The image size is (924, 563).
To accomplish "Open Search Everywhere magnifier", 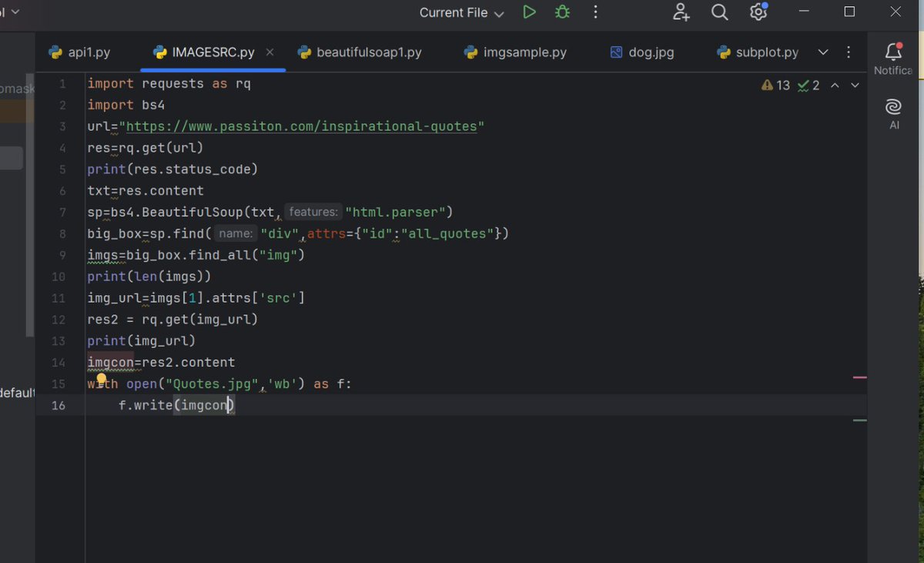I will [x=720, y=12].
